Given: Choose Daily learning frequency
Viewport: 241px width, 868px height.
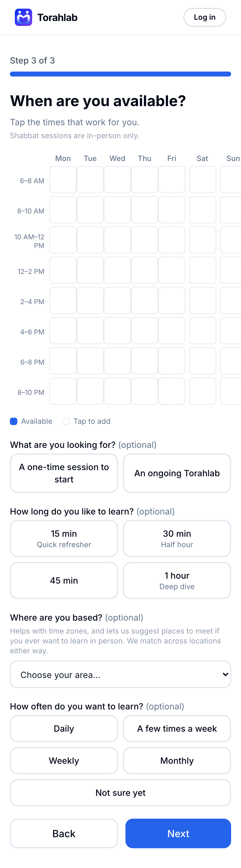Looking at the screenshot, I should [x=64, y=728].
